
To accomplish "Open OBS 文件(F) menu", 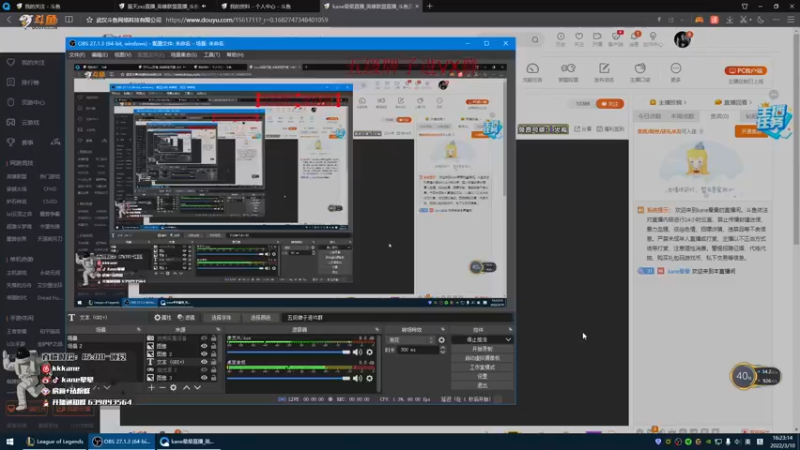I will (x=77, y=55).
